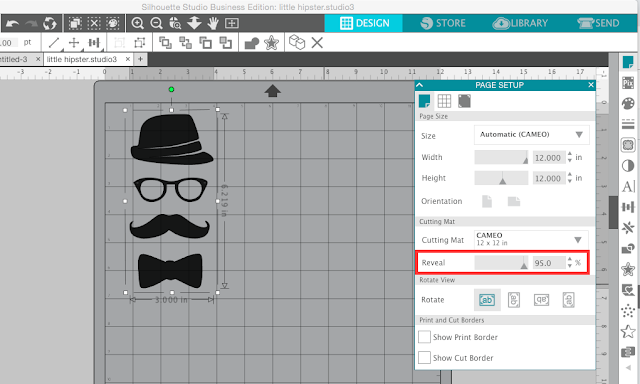Click the hat shape on the mat
The width and height of the screenshot is (640, 384).
click(x=171, y=140)
